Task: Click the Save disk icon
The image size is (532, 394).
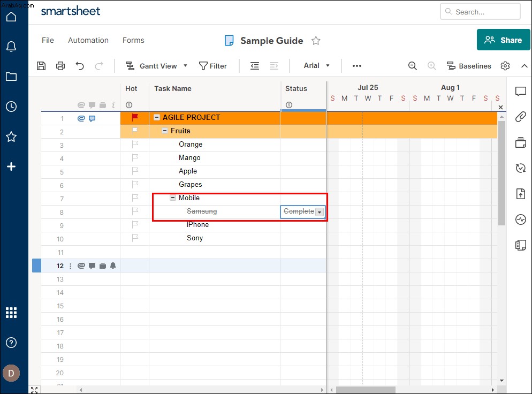Action: [41, 66]
